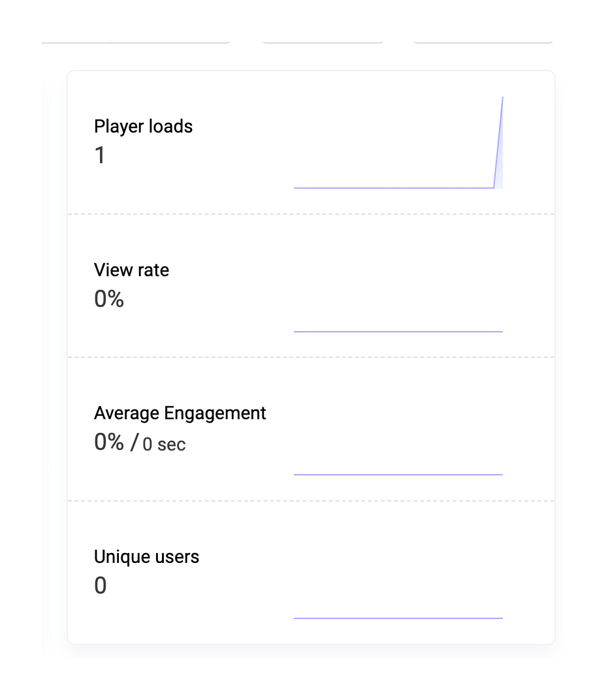606x700 pixels.
Task: Click the Player loads count of 1
Action: [x=100, y=155]
